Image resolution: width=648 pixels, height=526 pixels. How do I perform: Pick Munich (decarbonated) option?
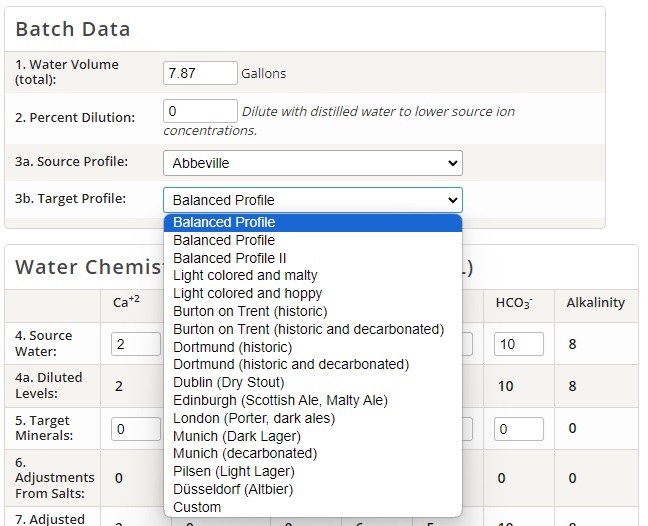[x=244, y=453]
